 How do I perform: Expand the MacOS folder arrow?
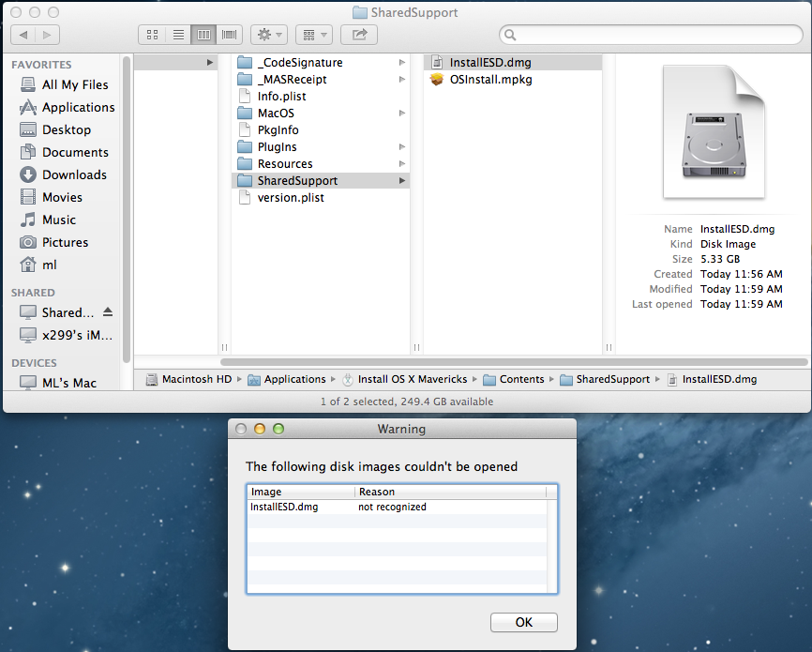click(x=402, y=113)
